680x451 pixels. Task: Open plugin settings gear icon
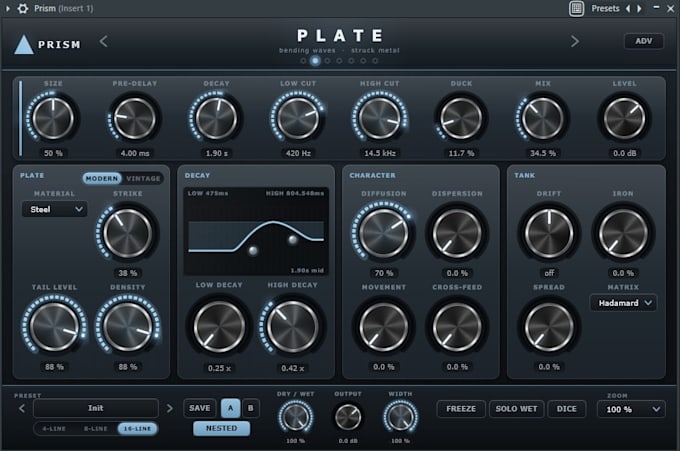click(x=23, y=8)
